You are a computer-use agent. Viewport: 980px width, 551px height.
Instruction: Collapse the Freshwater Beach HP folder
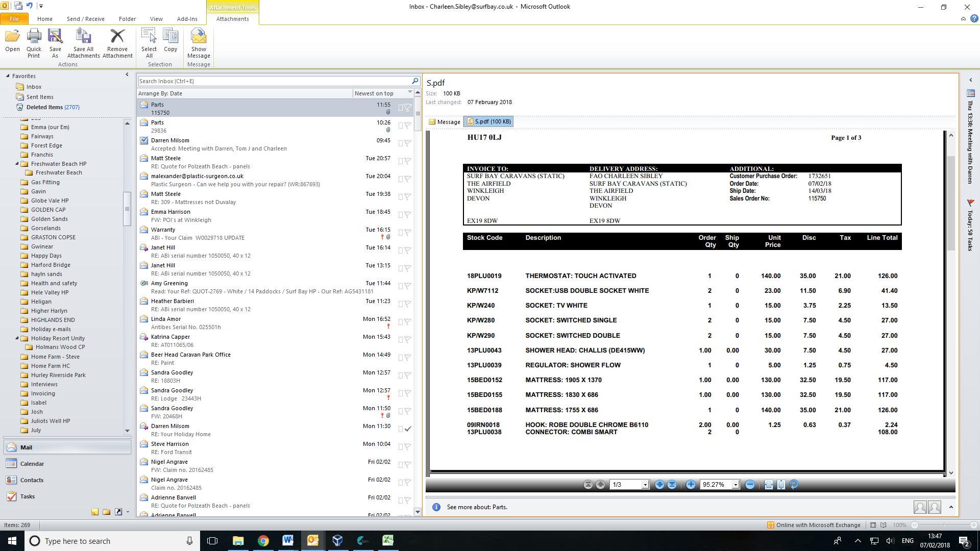coord(17,164)
